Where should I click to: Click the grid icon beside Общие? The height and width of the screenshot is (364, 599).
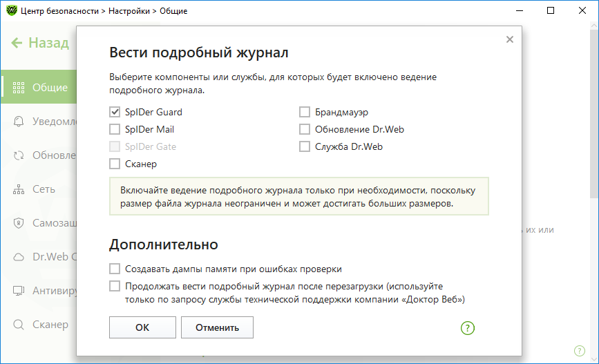[19, 88]
